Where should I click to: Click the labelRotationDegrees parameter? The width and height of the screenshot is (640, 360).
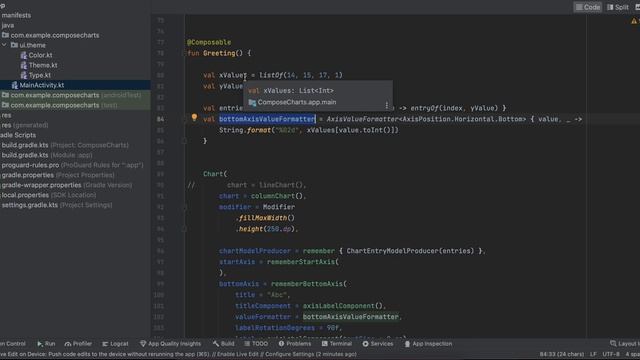pos(275,328)
